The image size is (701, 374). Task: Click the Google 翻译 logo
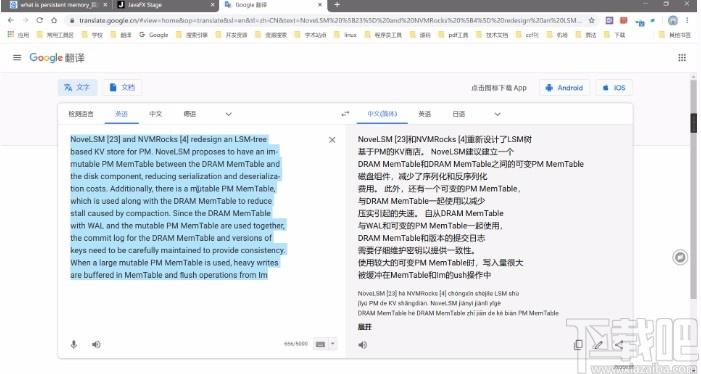(57, 58)
